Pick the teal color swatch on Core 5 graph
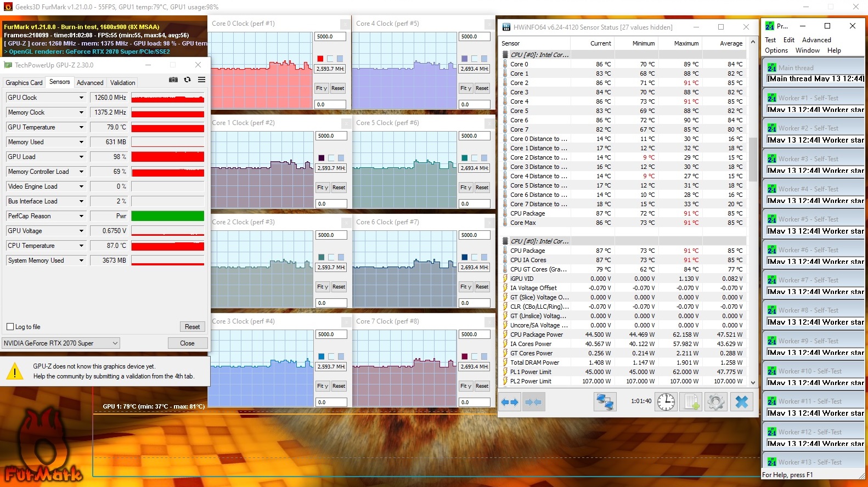Image resolution: width=868 pixels, height=487 pixels. coord(465,158)
